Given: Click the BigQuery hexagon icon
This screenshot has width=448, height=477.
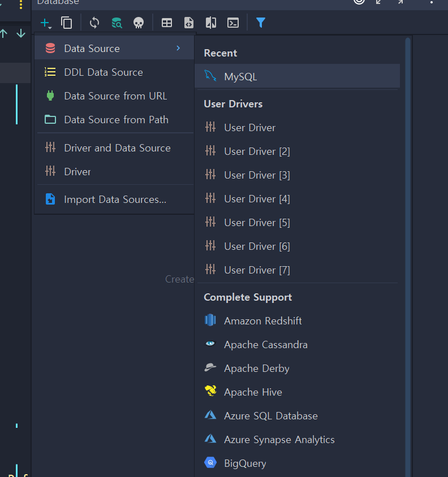Looking at the screenshot, I should 210,463.
